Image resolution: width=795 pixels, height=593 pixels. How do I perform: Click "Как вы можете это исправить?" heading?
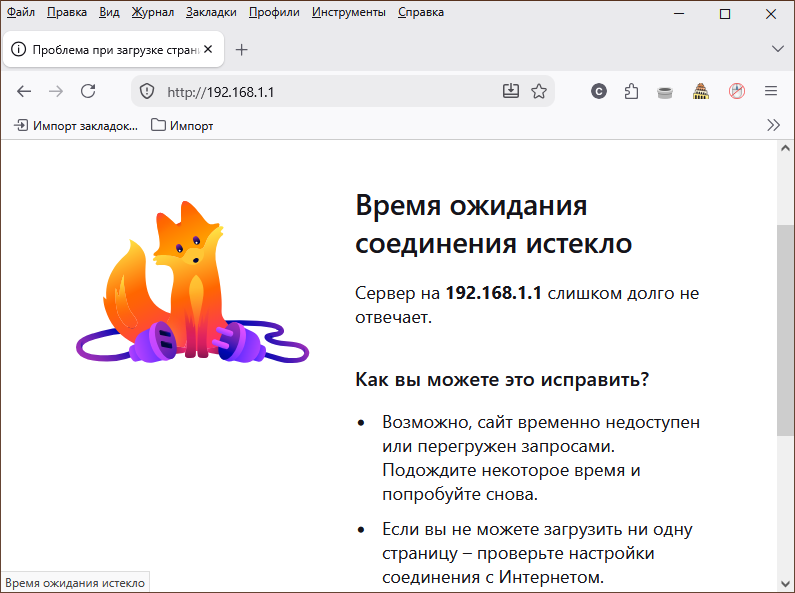pos(502,379)
